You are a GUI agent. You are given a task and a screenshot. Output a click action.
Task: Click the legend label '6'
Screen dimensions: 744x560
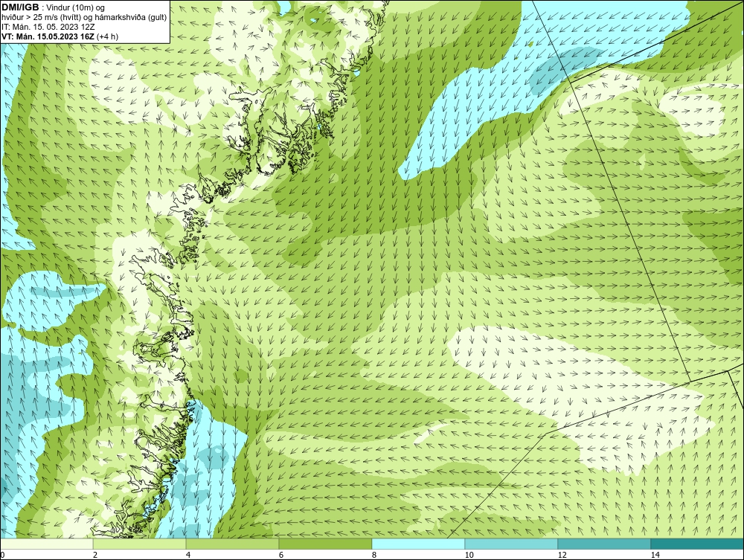tap(281, 556)
